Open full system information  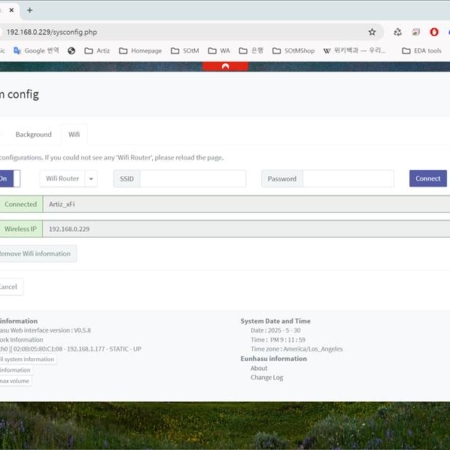coord(28,359)
